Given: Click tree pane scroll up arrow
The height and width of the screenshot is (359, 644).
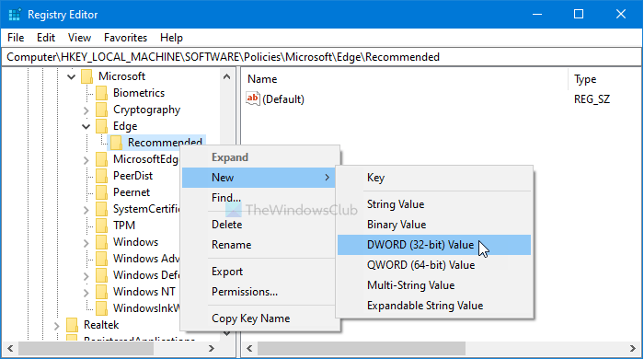Looking at the screenshot, I should click(x=226, y=76).
